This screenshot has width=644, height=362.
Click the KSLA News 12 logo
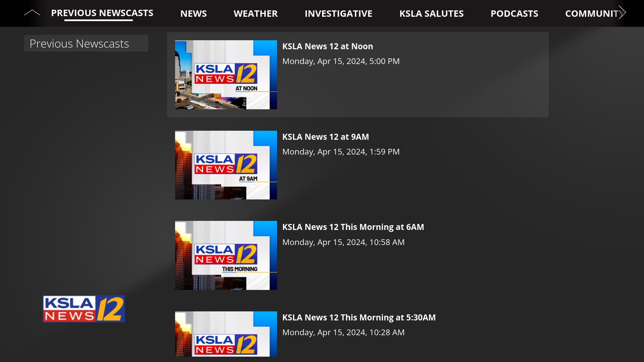[x=84, y=308]
